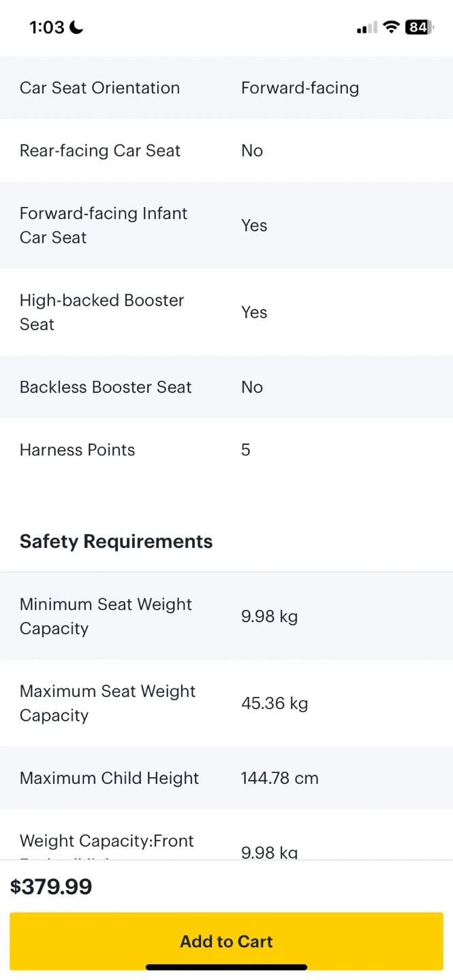Tap the Wi-Fi status icon

click(391, 27)
